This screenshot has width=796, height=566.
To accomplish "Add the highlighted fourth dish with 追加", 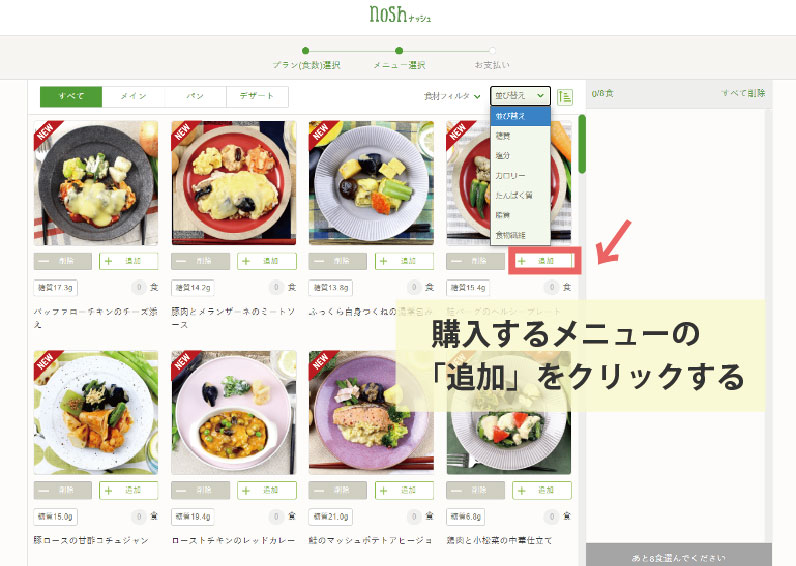I will point(543,261).
